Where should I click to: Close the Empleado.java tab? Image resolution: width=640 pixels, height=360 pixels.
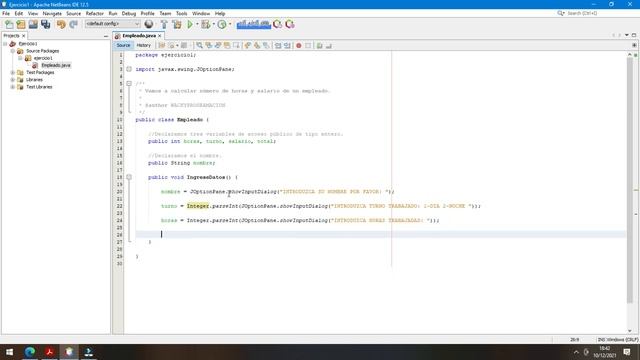coord(160,36)
